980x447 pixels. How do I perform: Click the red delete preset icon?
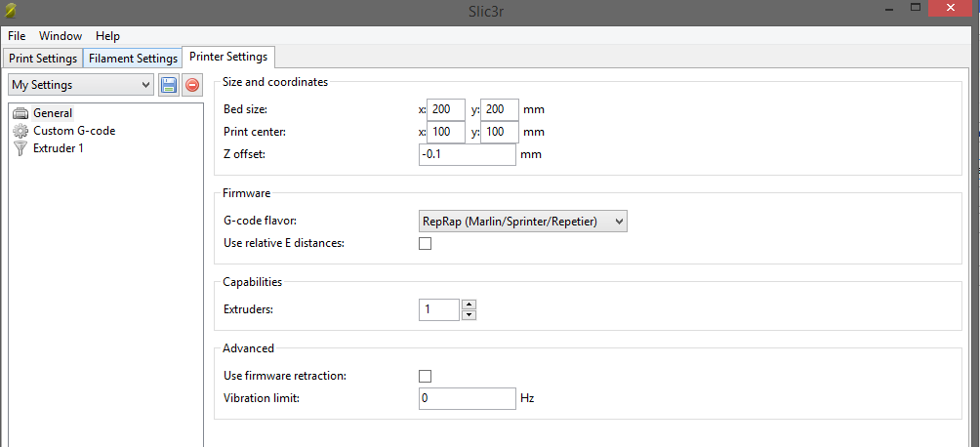point(192,85)
